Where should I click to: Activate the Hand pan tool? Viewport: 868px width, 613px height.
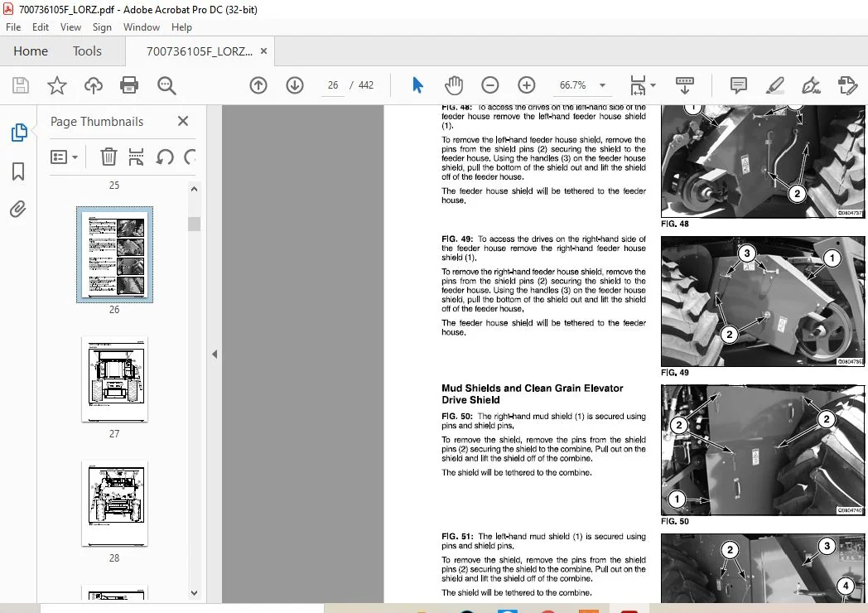[453, 85]
